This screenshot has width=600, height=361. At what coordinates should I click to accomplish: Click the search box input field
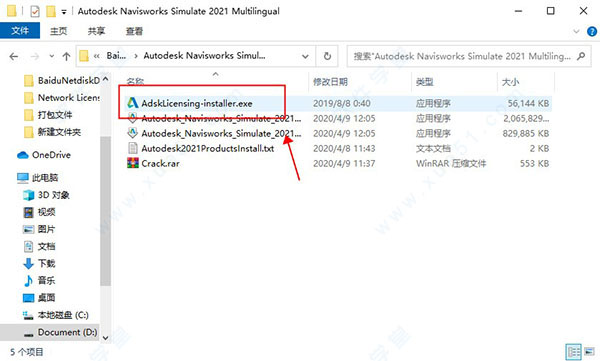pos(462,56)
